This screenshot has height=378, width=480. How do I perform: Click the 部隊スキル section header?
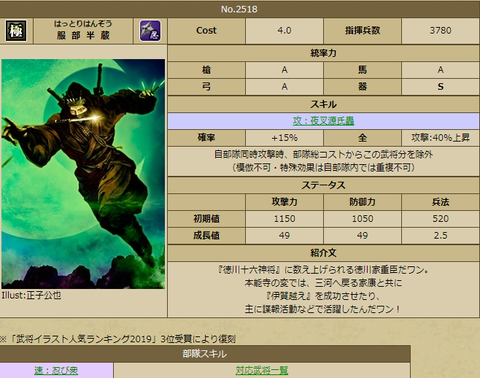point(205,354)
